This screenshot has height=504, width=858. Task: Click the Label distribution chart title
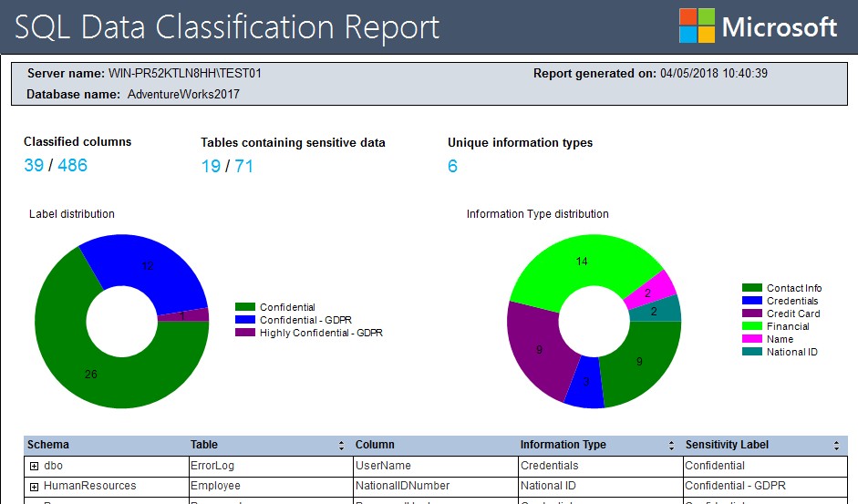72,214
